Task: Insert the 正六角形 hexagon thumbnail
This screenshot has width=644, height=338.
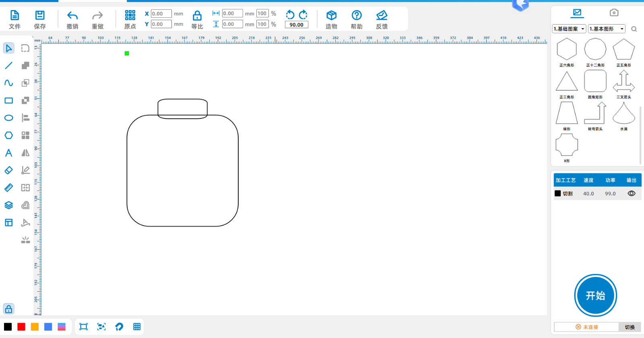Action: pos(566,50)
